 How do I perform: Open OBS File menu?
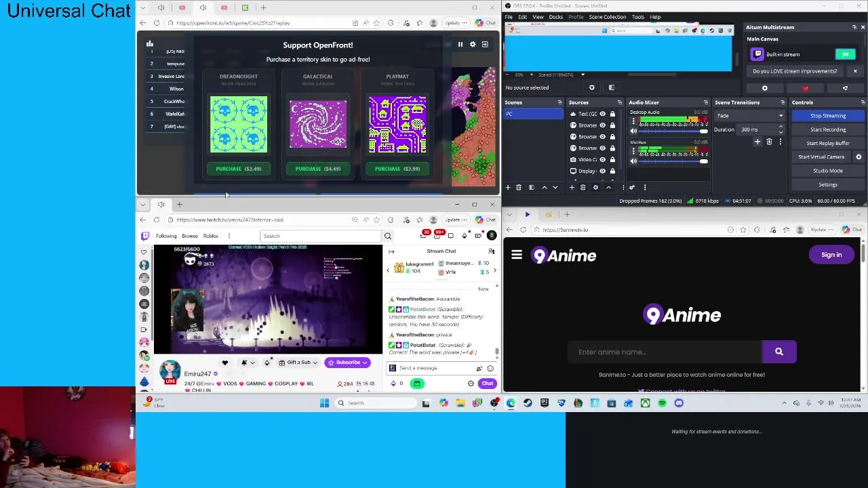click(509, 17)
